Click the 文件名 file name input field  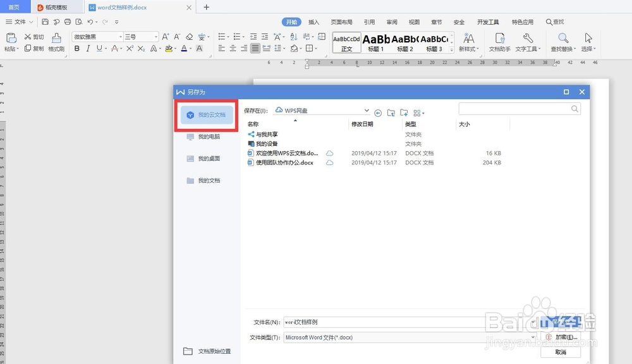point(379,322)
